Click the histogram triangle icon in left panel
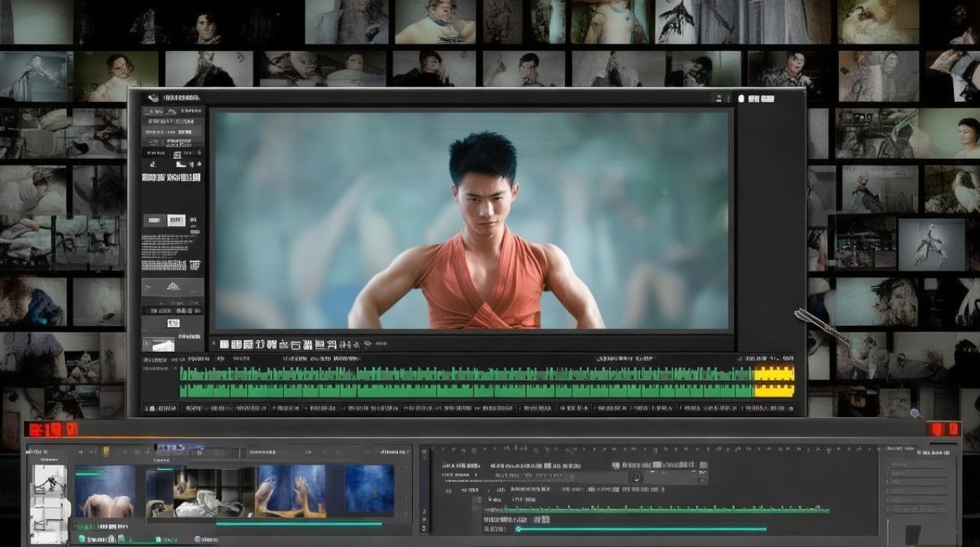This screenshot has width=980, height=547. [x=172, y=287]
